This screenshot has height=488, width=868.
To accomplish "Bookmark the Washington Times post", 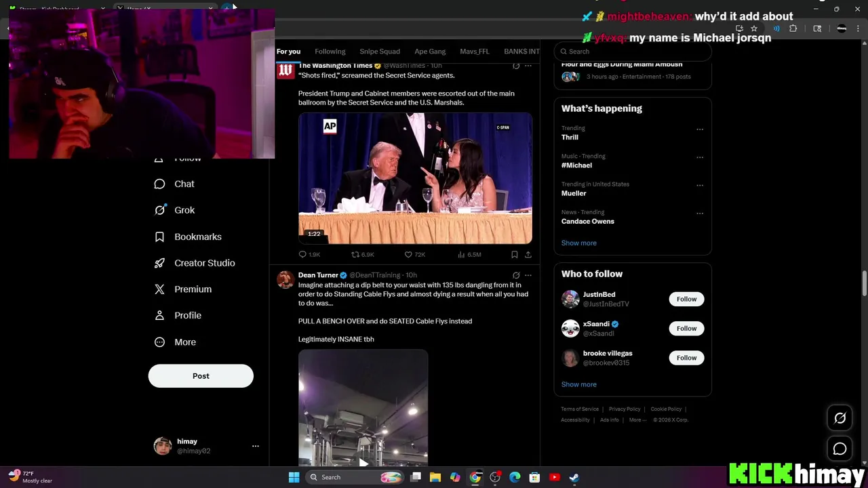I will (515, 255).
